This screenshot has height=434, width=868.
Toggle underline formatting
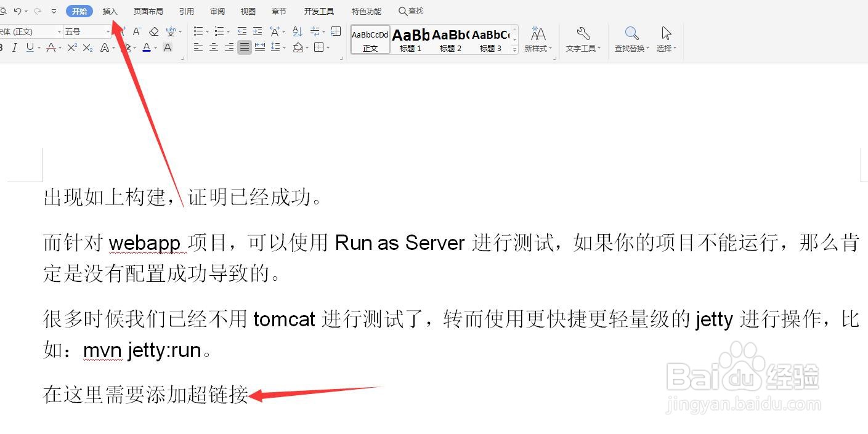(x=30, y=47)
